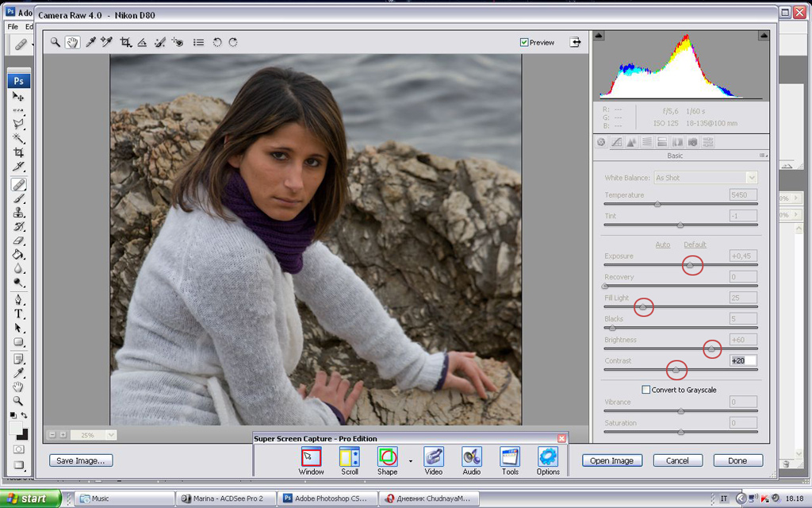Choose Pen tool in Photoshop toolbox
Screen dimensions: 812x508
point(18,299)
